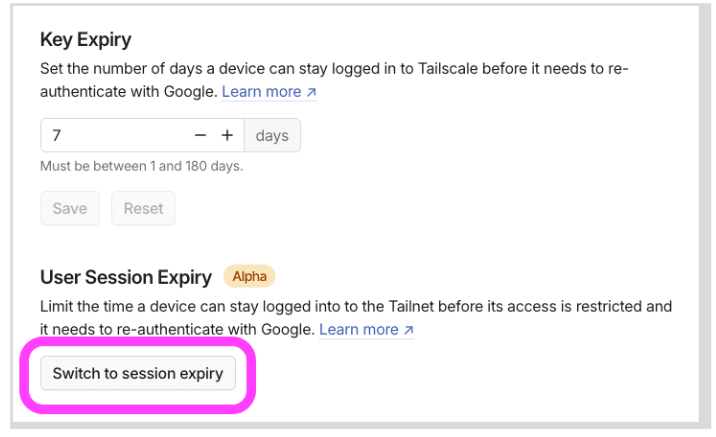
Task: Open Learn more link under User Session Expiry
Action: tap(359, 329)
